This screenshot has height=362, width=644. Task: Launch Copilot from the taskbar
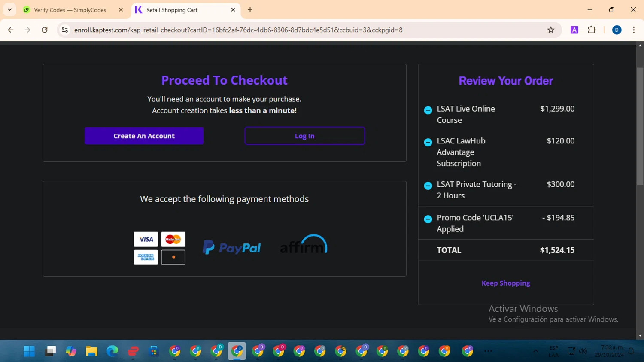tap(71, 351)
